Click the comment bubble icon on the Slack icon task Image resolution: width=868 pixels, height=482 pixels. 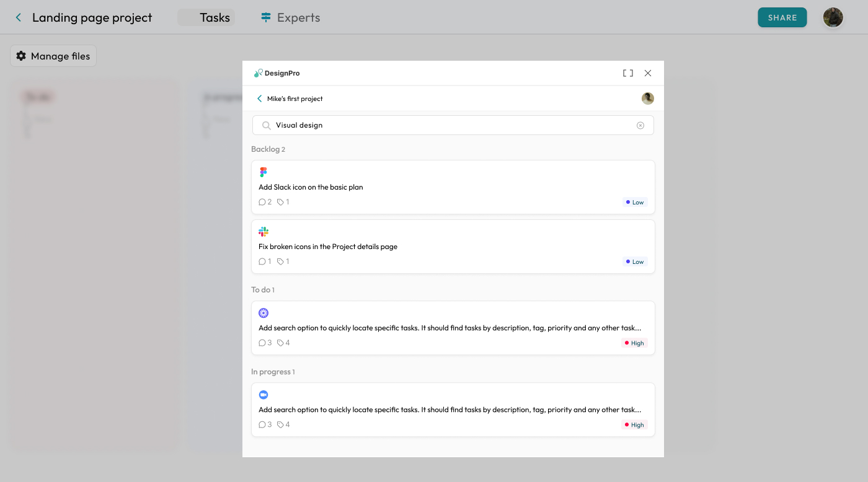(x=262, y=201)
